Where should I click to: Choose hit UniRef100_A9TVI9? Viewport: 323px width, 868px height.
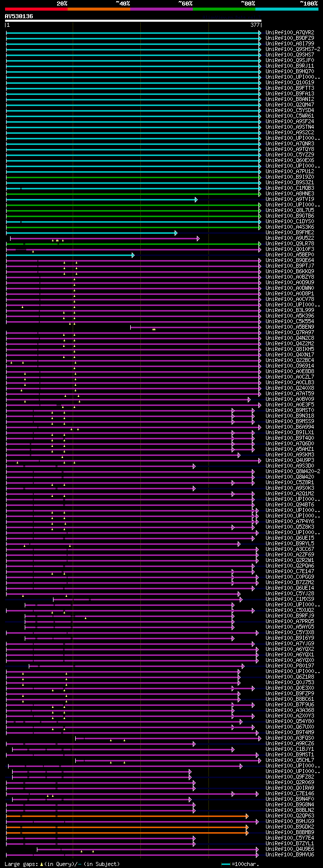[290, 199]
